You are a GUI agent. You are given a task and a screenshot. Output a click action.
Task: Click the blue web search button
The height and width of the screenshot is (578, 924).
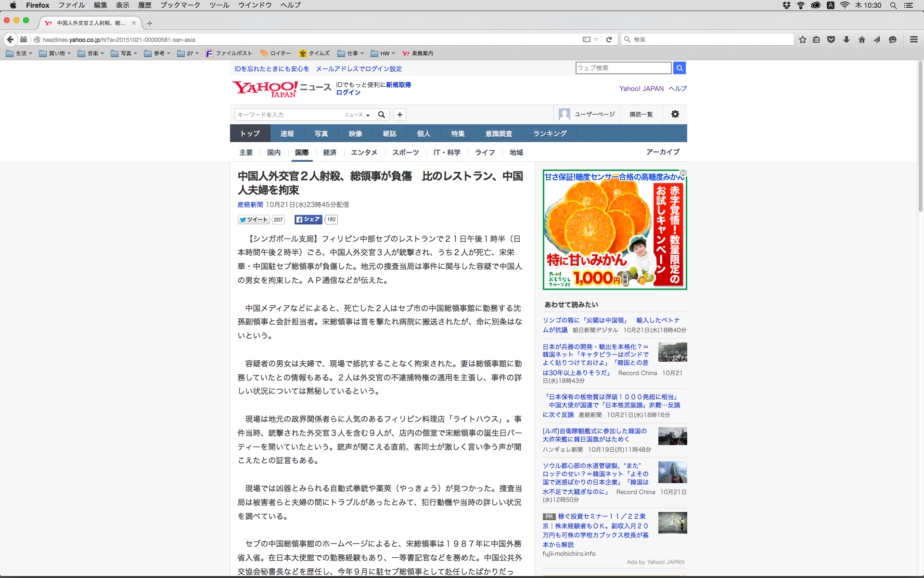pyautogui.click(x=680, y=68)
